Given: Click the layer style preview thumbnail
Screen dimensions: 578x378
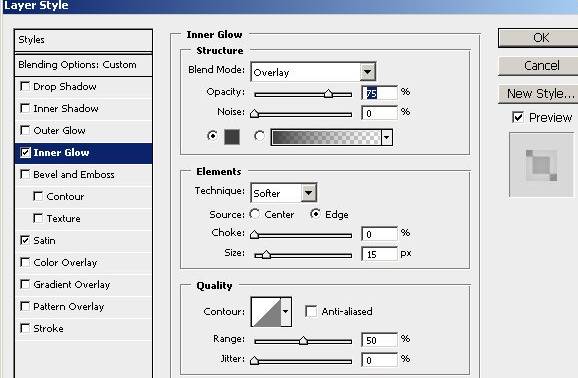Looking at the screenshot, I should pyautogui.click(x=542, y=165).
